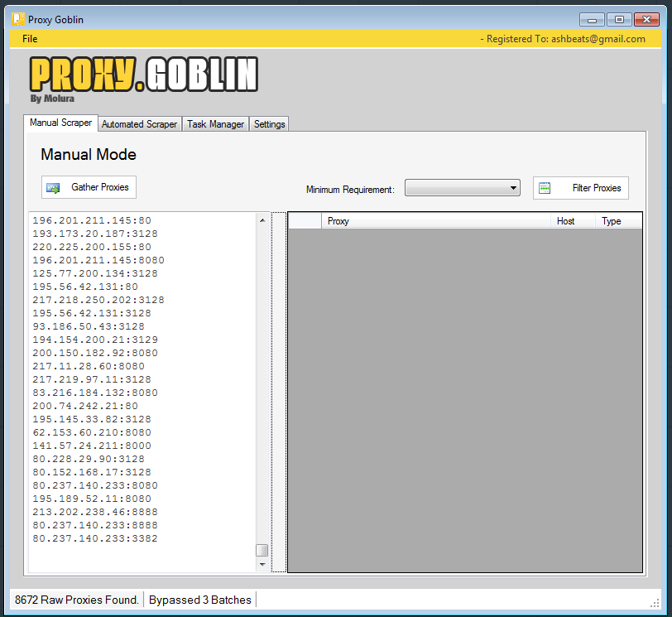This screenshot has height=617, width=672.
Task: Click the Filter Proxies icon
Action: 545,188
